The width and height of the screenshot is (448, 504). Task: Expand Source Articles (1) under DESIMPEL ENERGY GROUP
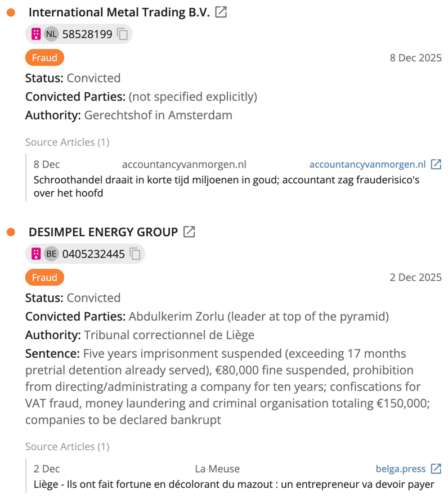(67, 447)
